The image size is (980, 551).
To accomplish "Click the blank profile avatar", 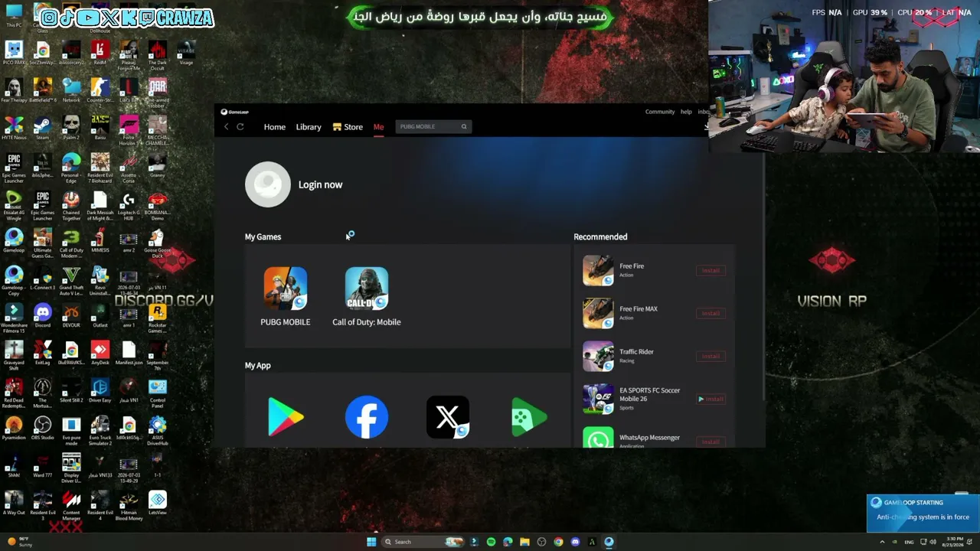I will click(268, 184).
